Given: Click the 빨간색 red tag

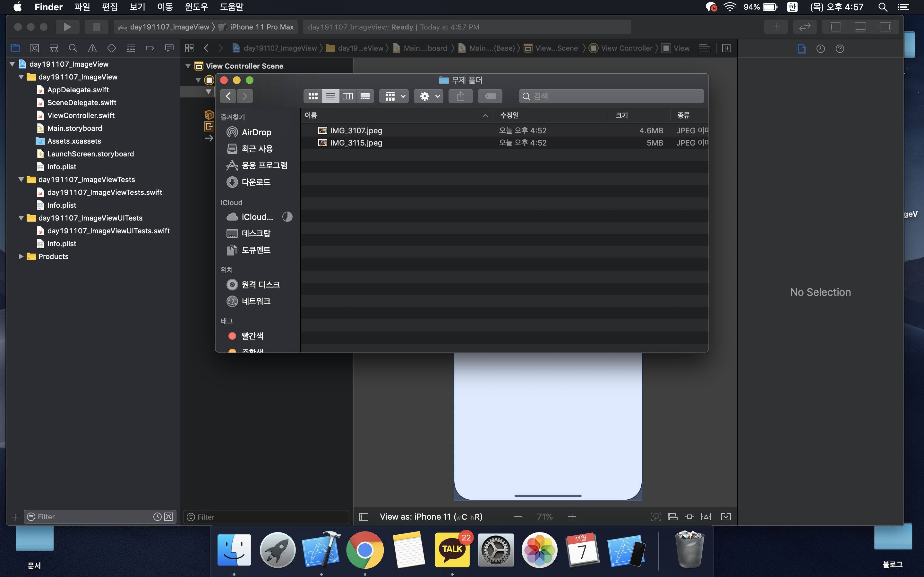Looking at the screenshot, I should point(252,336).
